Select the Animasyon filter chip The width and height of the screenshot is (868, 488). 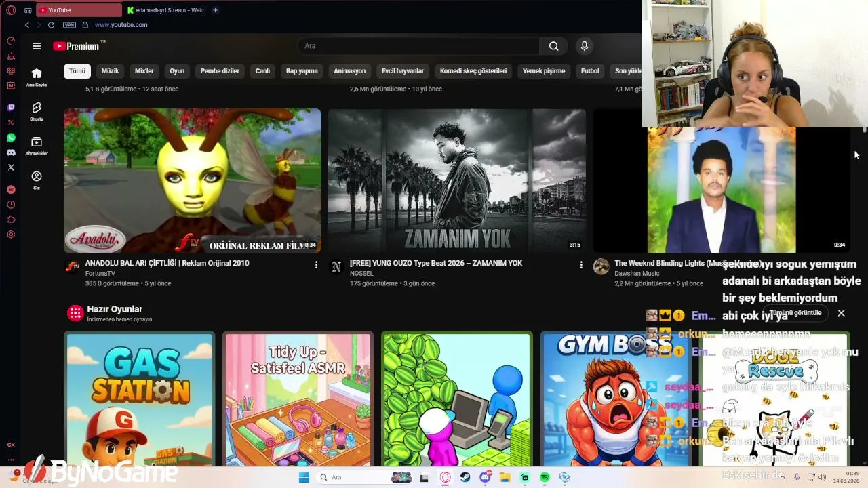click(x=350, y=71)
